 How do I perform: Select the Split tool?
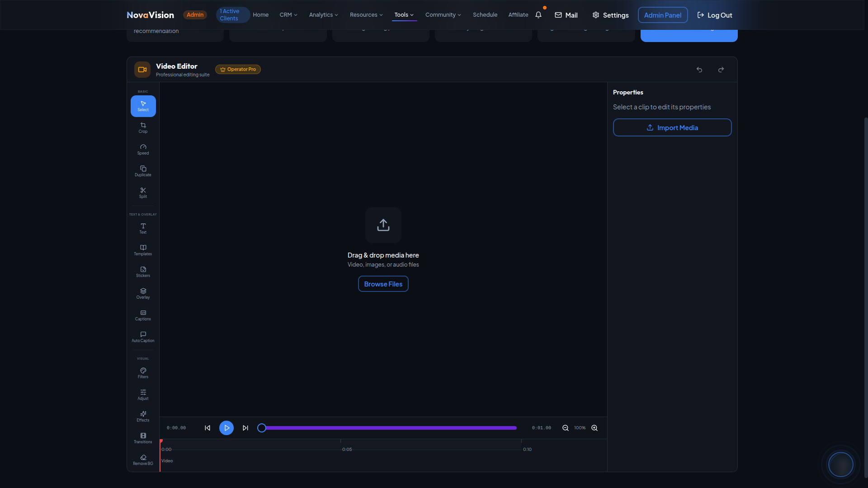tap(143, 193)
